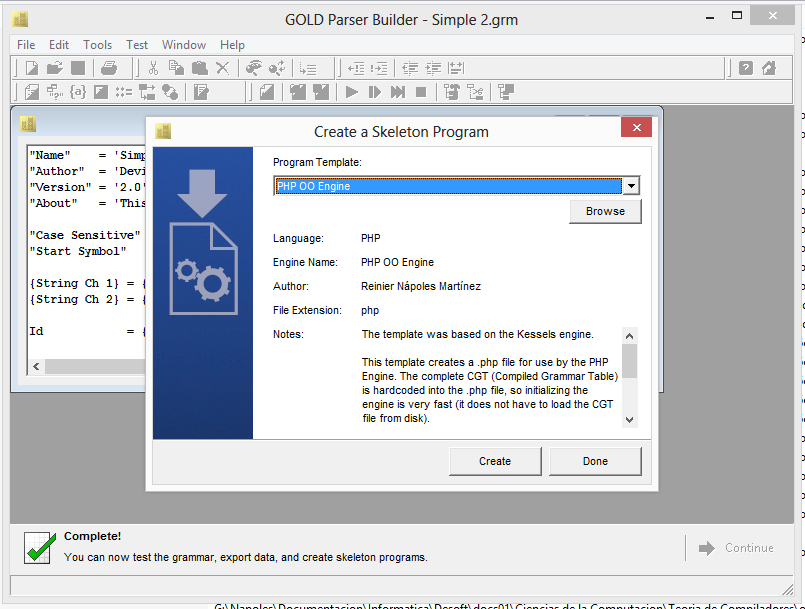
Task: Close the Create a Skeleton Program dialog
Action: (x=636, y=128)
